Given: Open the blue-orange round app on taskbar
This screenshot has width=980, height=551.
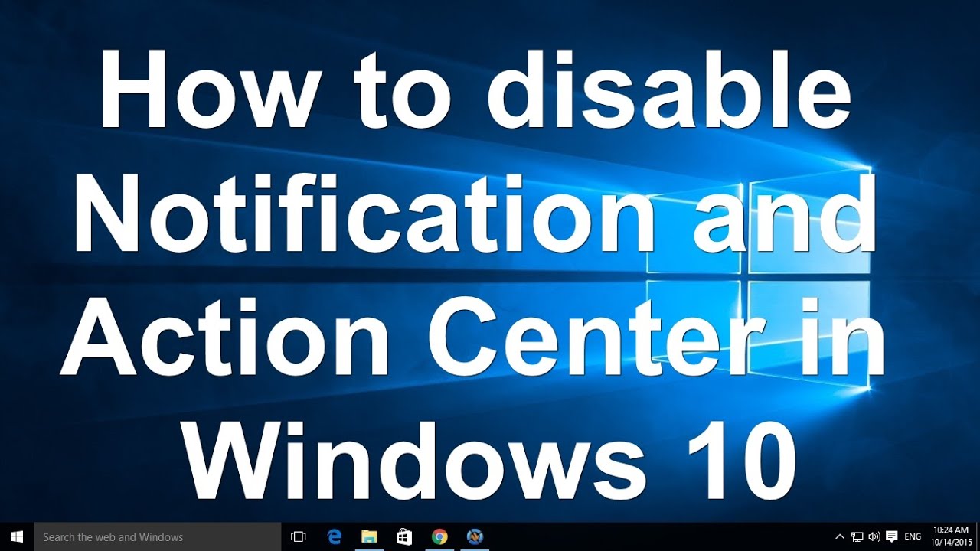Looking at the screenshot, I should [475, 536].
